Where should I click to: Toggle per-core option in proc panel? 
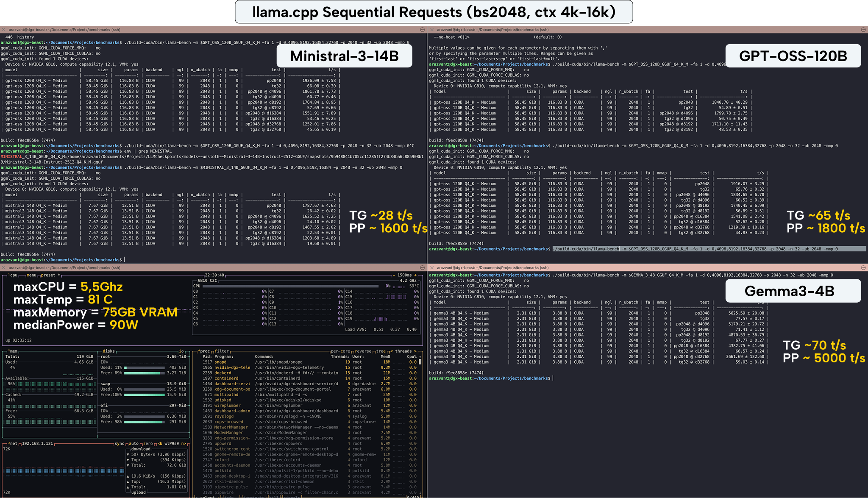pos(340,351)
